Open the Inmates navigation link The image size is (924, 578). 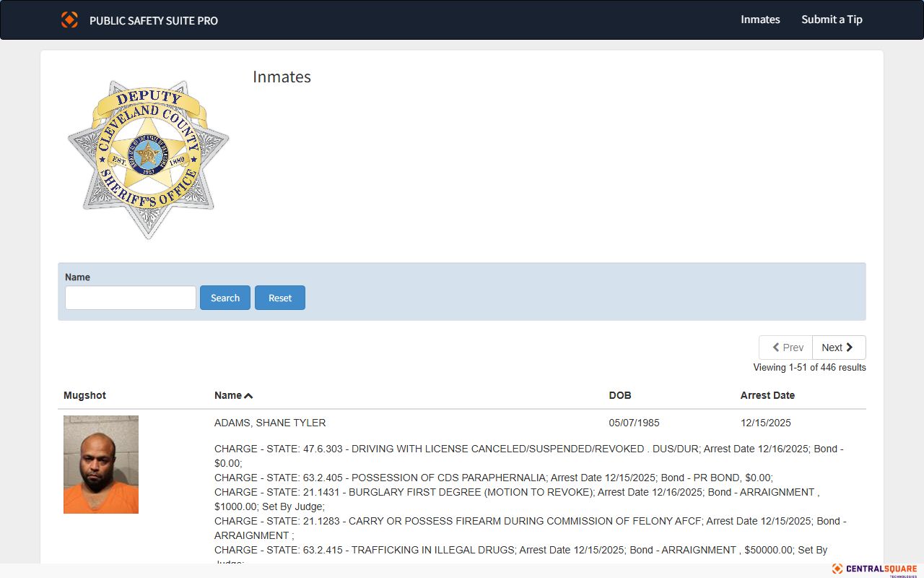760,20
